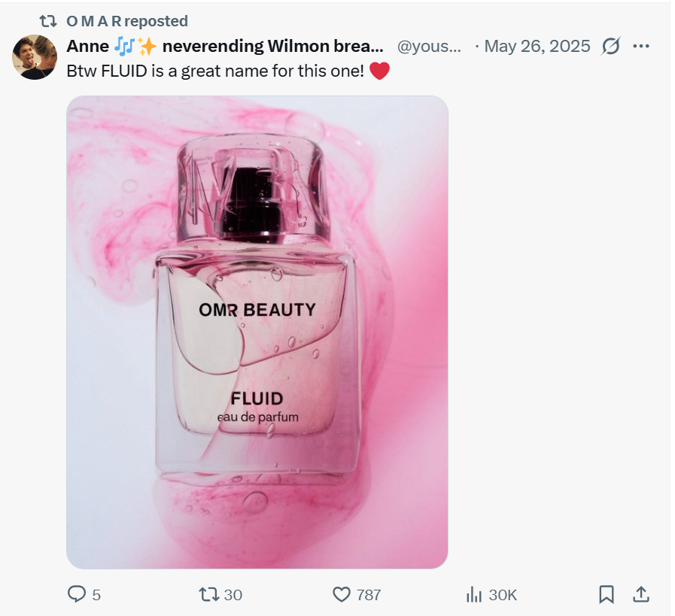Click Anne's profile avatar
Viewport: 675px width, 616px height.
tap(35, 57)
